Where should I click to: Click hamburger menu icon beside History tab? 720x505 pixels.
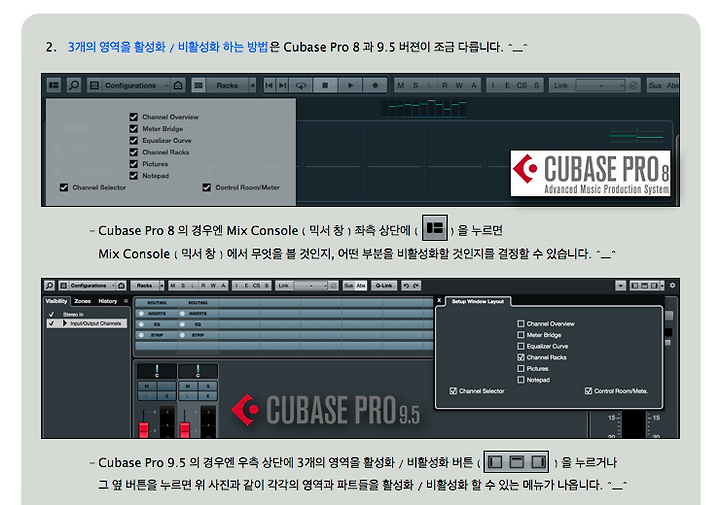point(126,301)
